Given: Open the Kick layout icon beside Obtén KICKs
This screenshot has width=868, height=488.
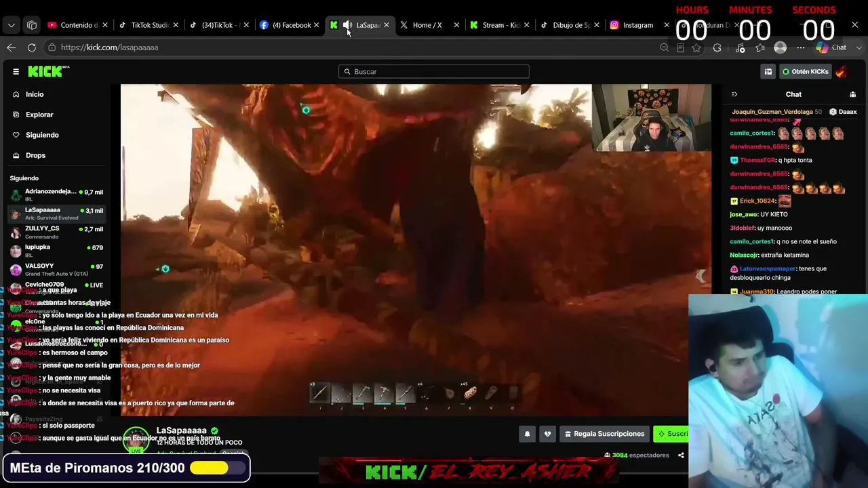Looking at the screenshot, I should tap(768, 71).
